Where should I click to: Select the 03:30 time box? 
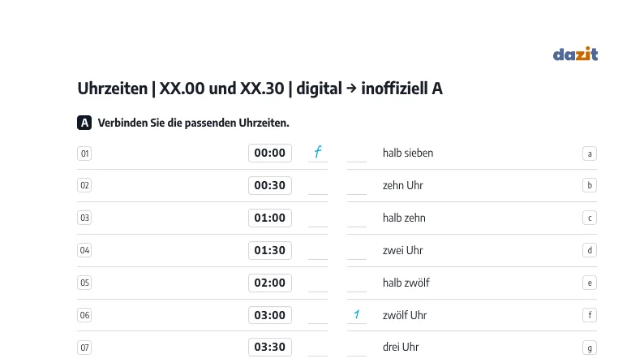pyautogui.click(x=270, y=347)
